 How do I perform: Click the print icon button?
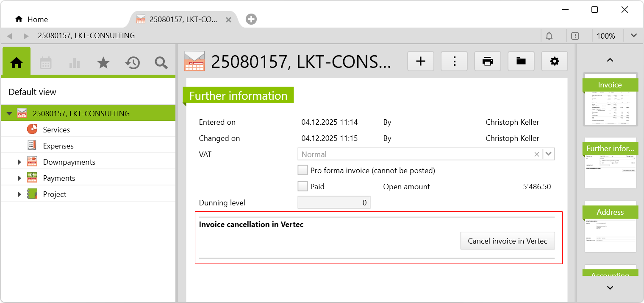(x=488, y=62)
